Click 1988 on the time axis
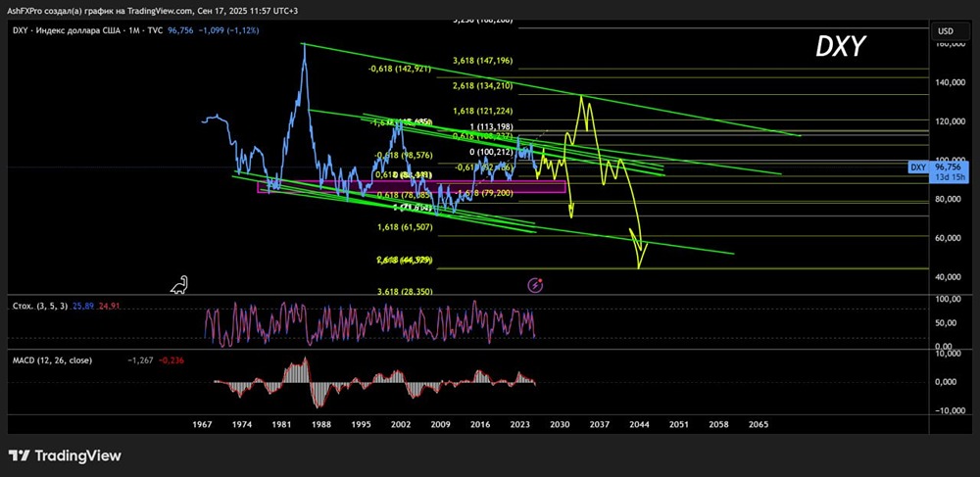Viewport: 980px width, 477px height. click(x=321, y=424)
